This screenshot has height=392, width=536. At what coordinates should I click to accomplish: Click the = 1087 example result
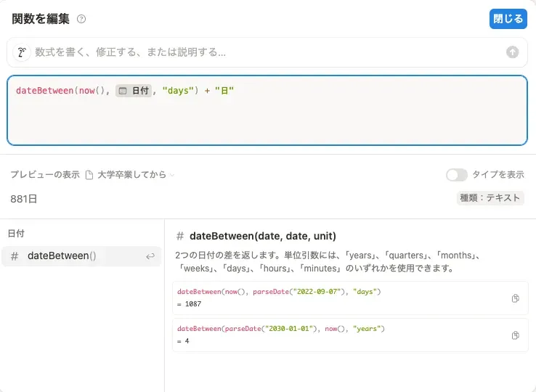tap(189, 304)
